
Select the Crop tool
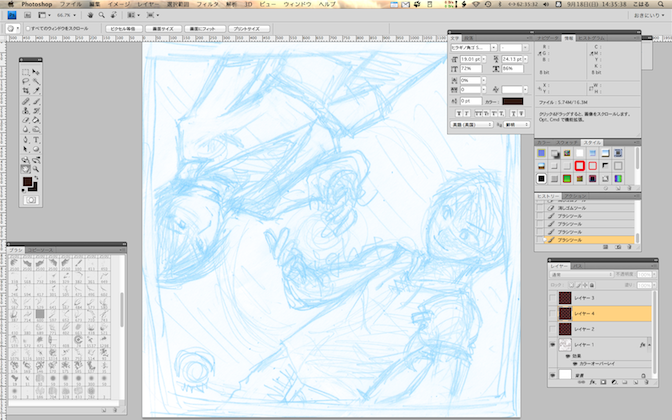[26, 91]
